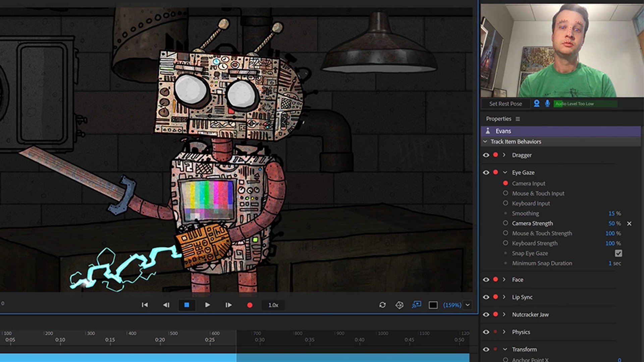Arm Keyboard Strength circle for recording

pyautogui.click(x=505, y=243)
